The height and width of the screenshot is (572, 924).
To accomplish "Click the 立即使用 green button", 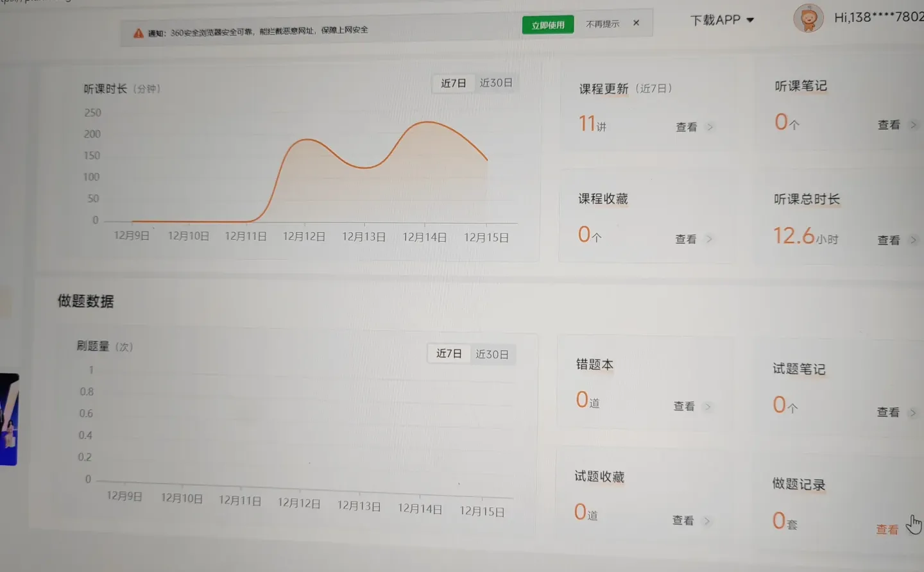I will pyautogui.click(x=548, y=25).
